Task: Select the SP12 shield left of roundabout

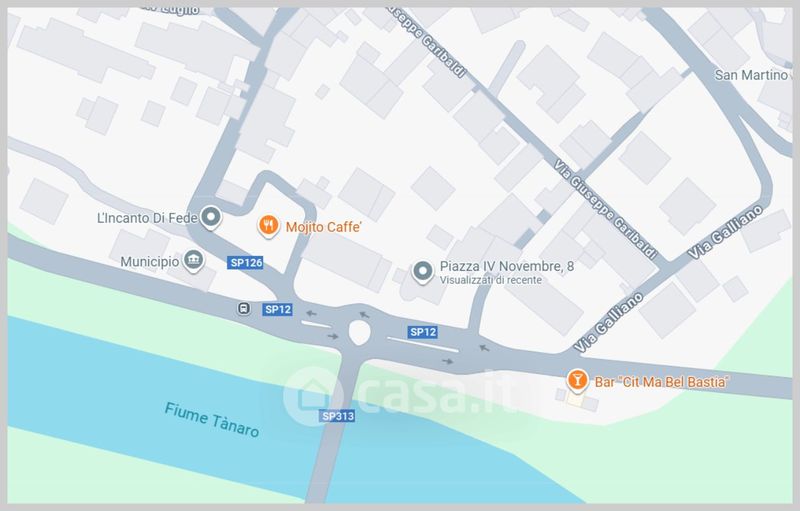Action: (278, 309)
